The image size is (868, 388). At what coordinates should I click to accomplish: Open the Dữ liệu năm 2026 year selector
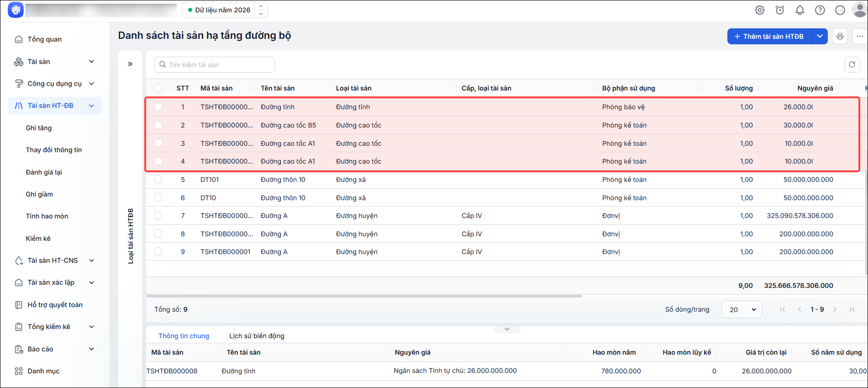point(225,10)
